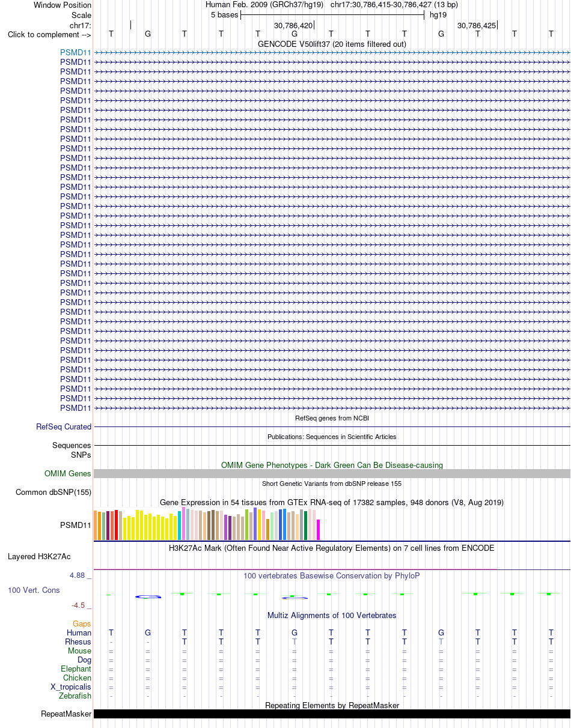Open the GENCODE V50lift37 track title
Screen dimensions: 571x728
[x=332, y=44]
